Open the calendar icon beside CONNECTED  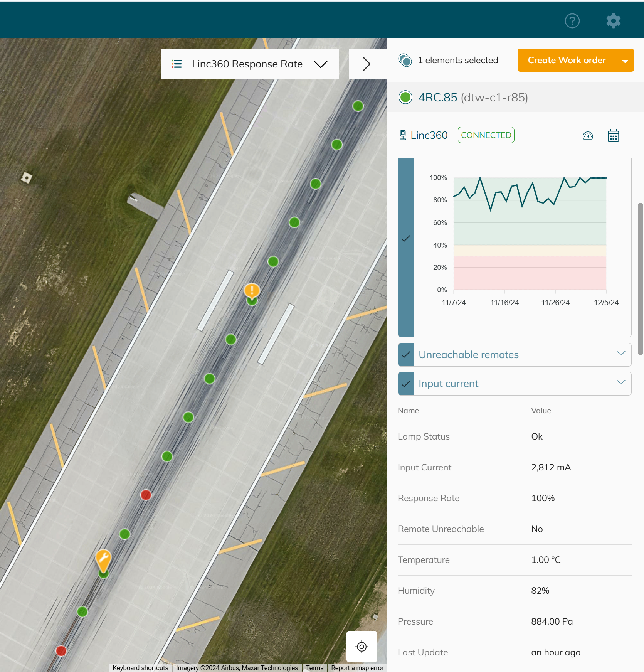pyautogui.click(x=613, y=136)
